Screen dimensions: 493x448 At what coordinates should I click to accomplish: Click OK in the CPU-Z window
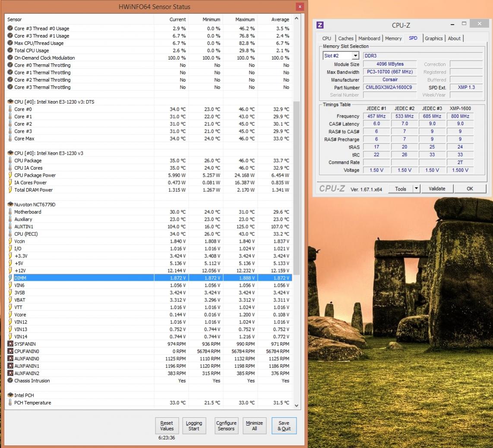tap(470, 189)
